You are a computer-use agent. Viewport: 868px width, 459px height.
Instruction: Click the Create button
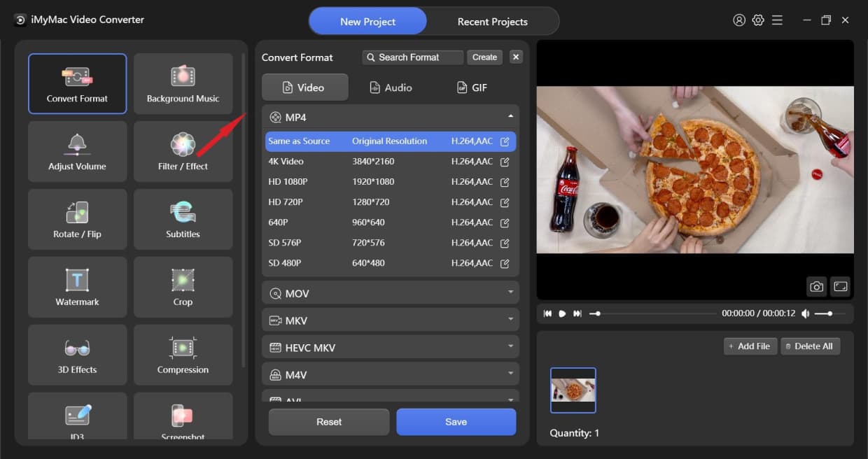tap(484, 57)
